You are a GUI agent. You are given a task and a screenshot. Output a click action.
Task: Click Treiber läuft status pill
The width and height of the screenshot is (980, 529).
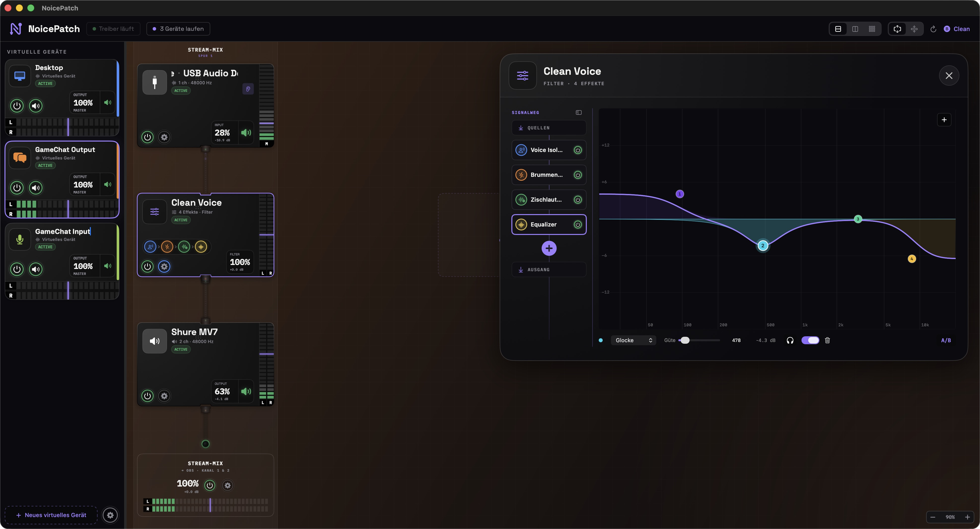click(113, 29)
